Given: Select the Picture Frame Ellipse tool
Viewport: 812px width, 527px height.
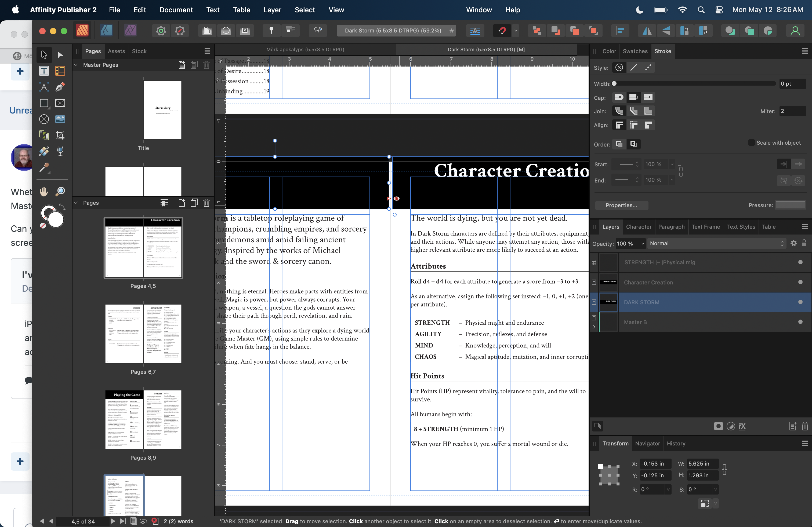Looking at the screenshot, I should point(44,119).
